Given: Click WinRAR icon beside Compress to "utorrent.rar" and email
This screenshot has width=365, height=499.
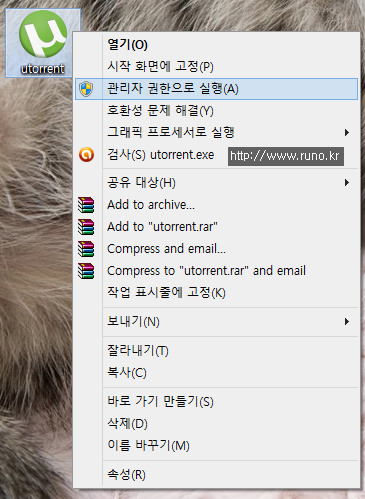Looking at the screenshot, I should (86, 271).
